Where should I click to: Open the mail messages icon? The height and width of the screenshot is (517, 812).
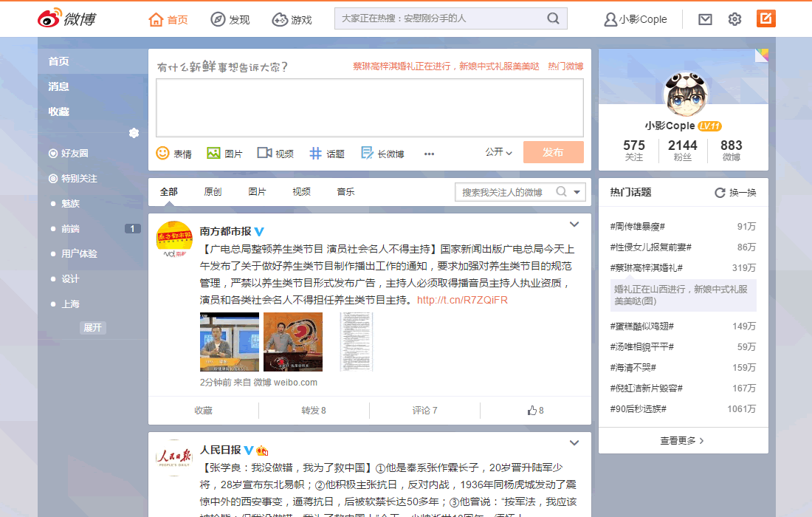pos(705,20)
